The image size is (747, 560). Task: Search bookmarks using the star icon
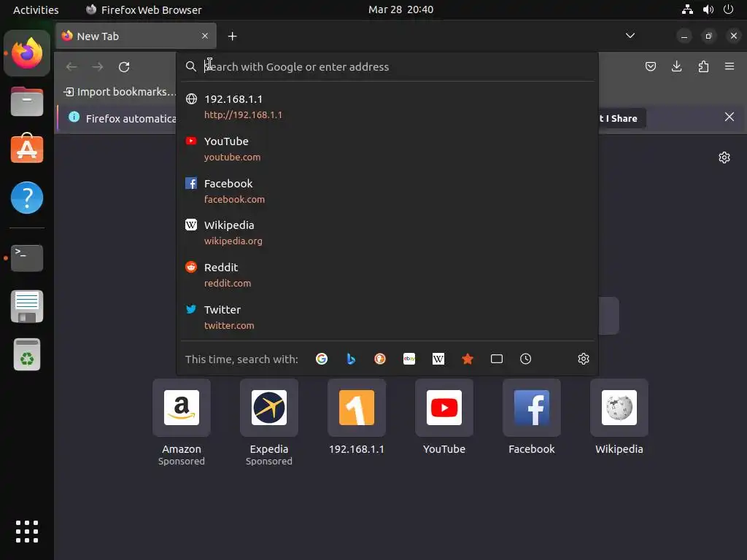(468, 359)
